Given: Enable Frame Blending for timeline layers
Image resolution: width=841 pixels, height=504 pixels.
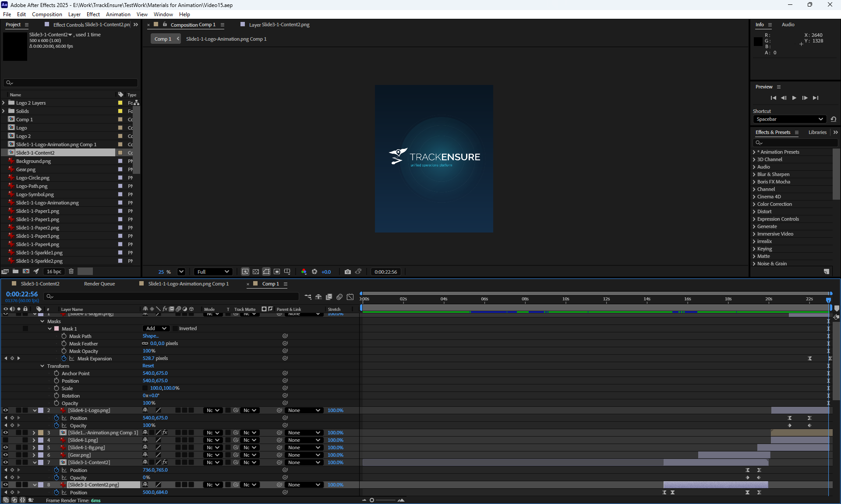Looking at the screenshot, I should click(x=329, y=297).
